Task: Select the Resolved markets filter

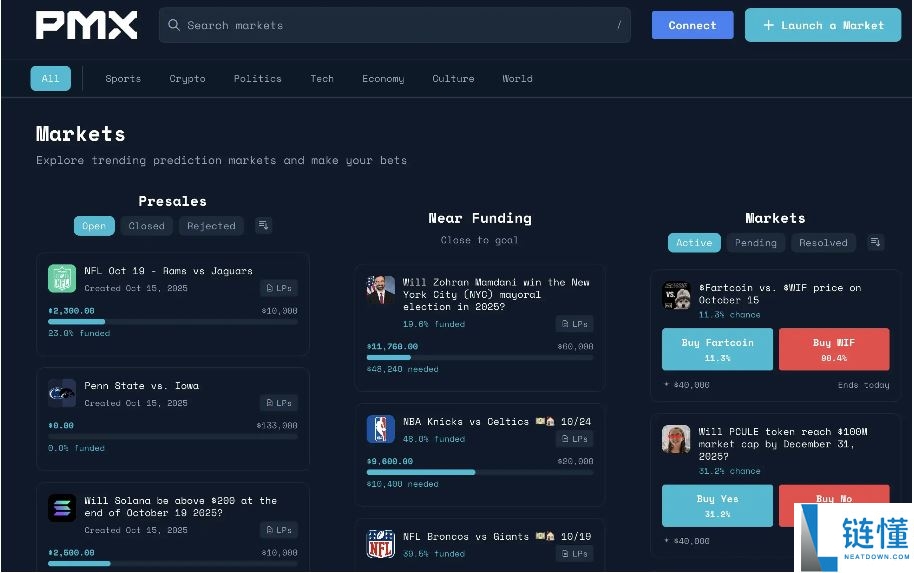Action: coord(823,243)
